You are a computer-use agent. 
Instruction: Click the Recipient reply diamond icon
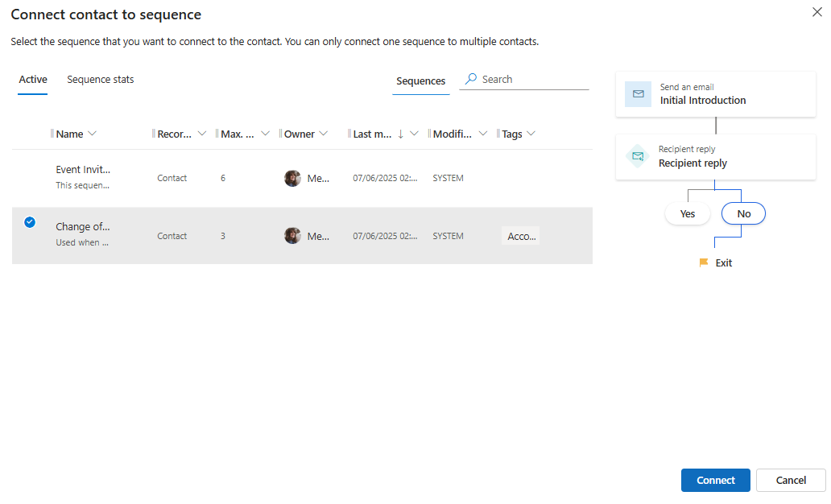click(638, 156)
